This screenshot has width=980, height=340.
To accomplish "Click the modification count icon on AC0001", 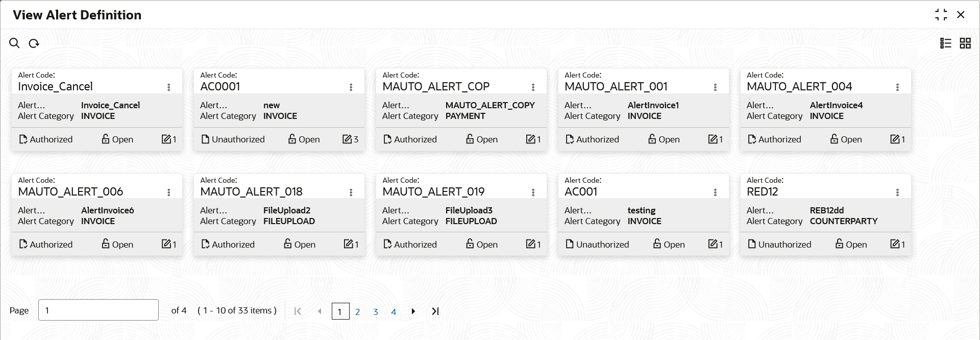I will (347, 139).
